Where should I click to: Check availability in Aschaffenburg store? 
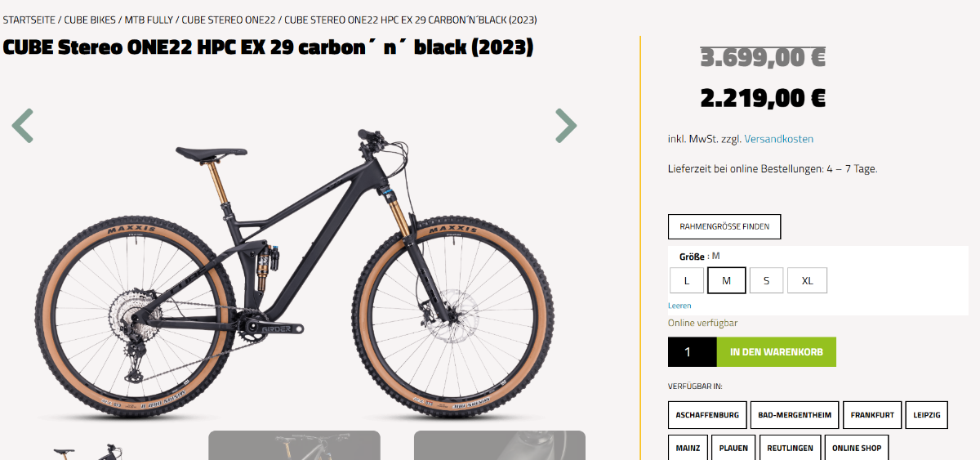click(707, 415)
